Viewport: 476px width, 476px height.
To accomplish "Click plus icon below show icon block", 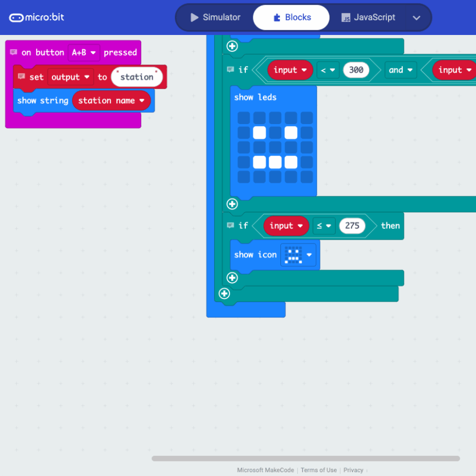I will point(232,277).
